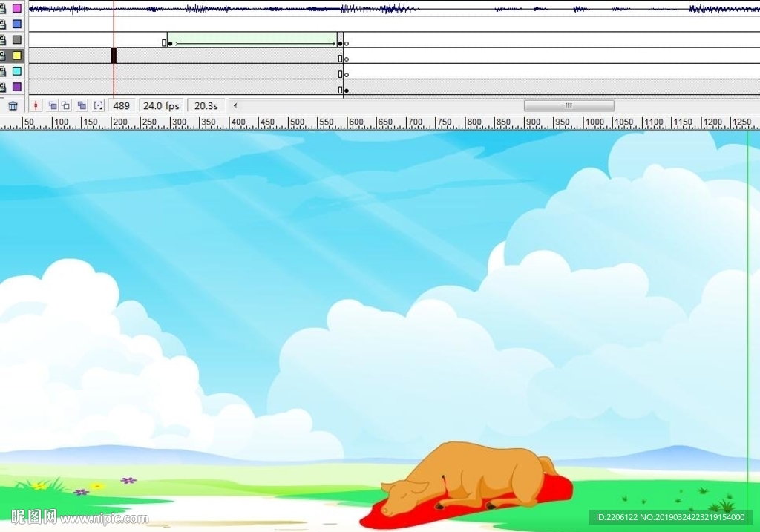
Task: Click the purple layer outline color swatch
Action: pyautogui.click(x=17, y=88)
